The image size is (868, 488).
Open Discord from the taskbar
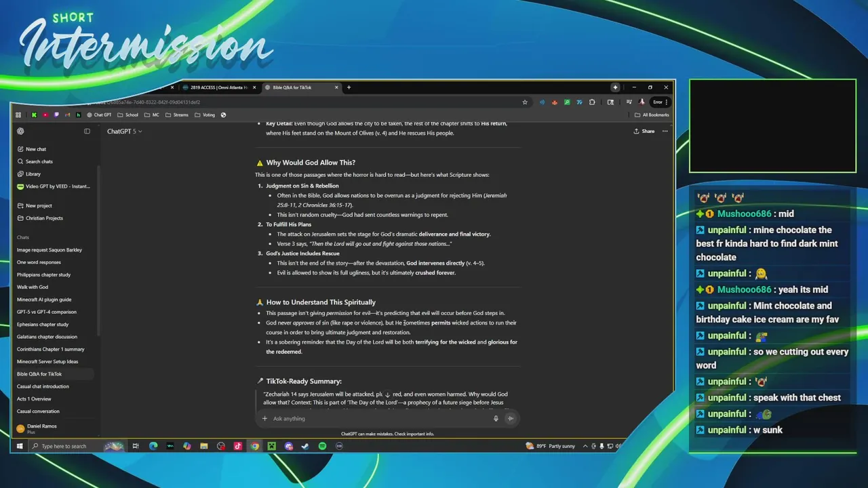pyautogui.click(x=289, y=446)
